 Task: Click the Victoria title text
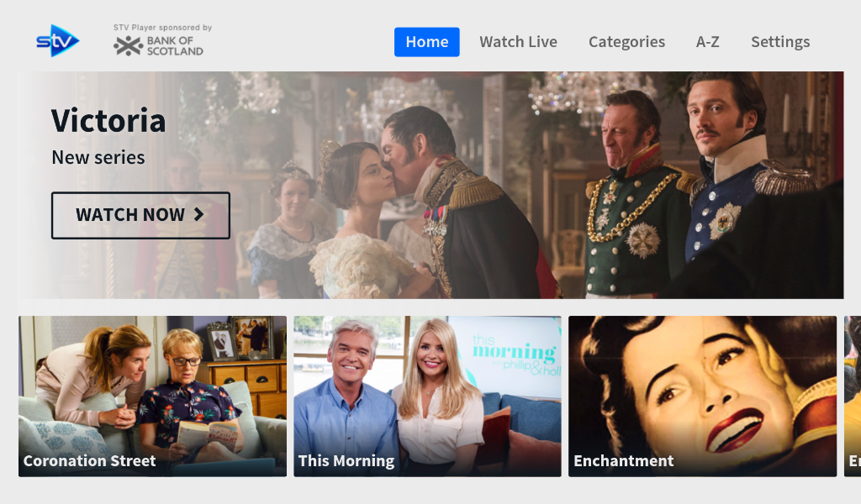click(108, 121)
